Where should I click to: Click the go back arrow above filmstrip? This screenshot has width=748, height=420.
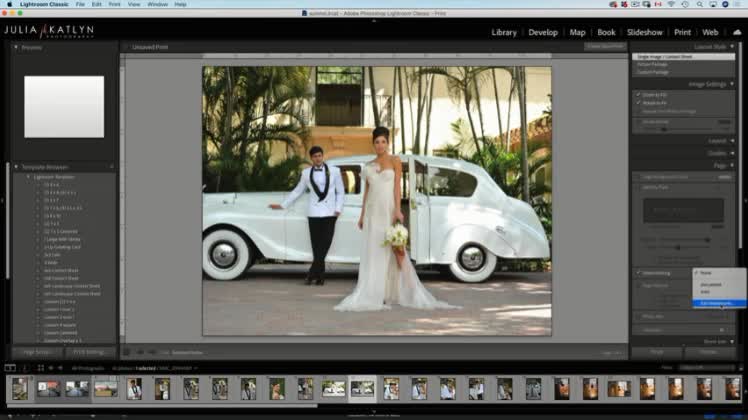pos(51,368)
